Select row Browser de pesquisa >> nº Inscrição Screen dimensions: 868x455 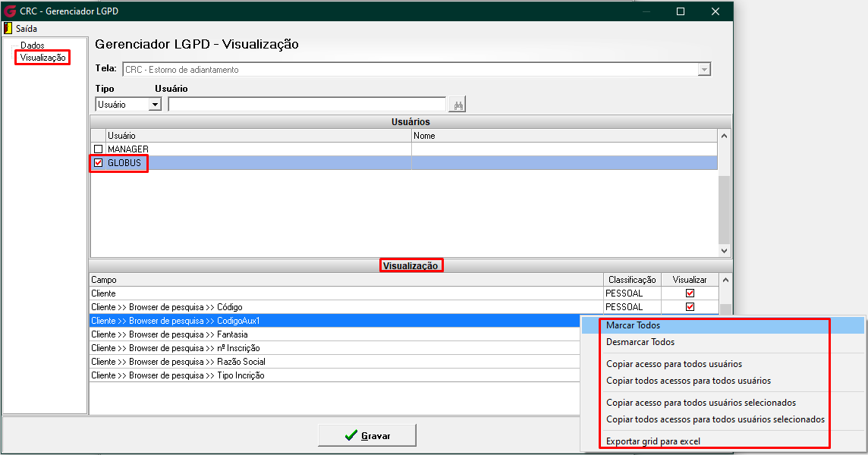(335, 348)
